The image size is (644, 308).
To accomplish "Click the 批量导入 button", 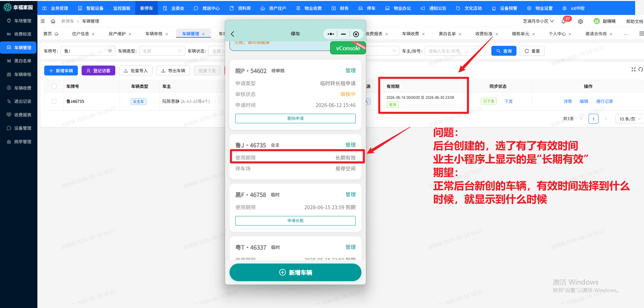I will tap(136, 71).
